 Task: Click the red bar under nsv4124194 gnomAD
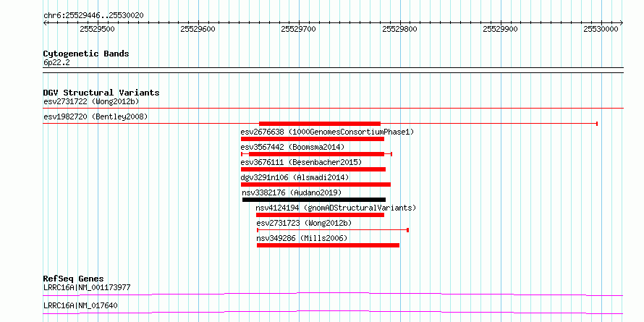pos(320,215)
